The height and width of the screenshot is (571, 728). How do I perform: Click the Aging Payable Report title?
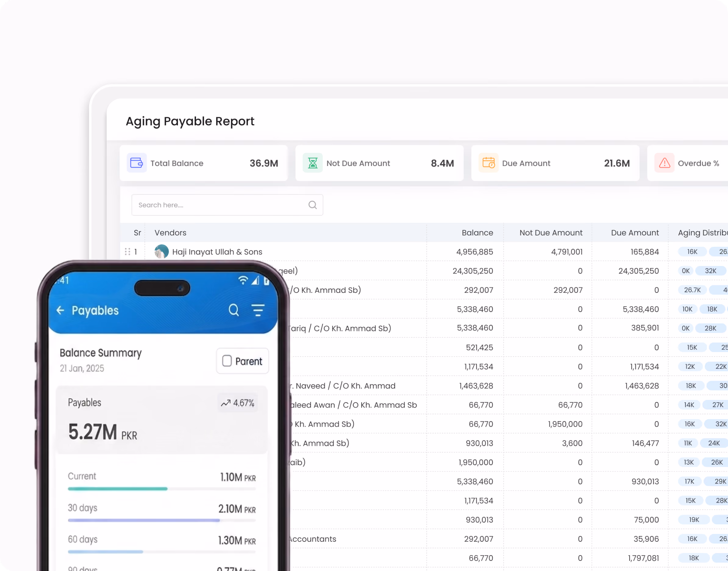pos(190,121)
